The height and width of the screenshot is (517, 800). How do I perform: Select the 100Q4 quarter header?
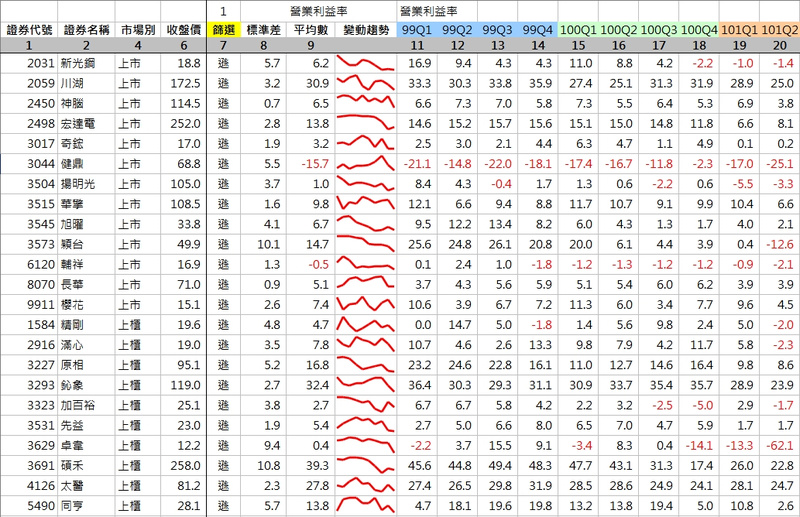tap(699, 30)
